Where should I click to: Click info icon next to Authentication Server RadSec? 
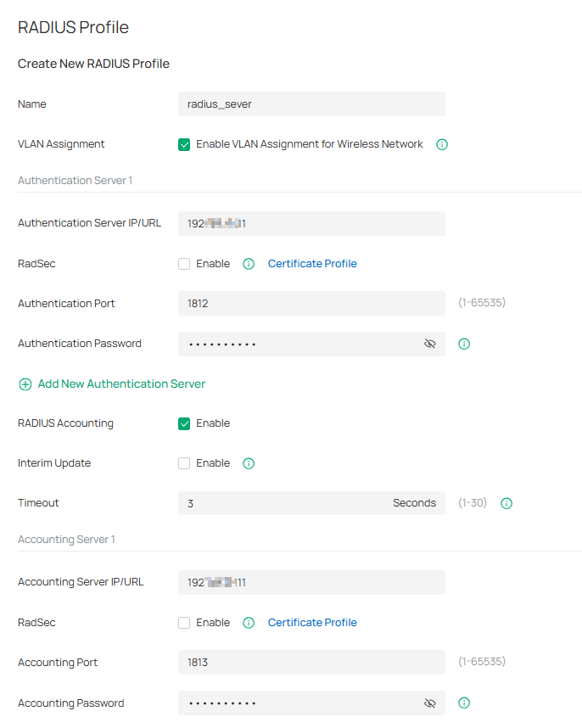pyautogui.click(x=249, y=264)
